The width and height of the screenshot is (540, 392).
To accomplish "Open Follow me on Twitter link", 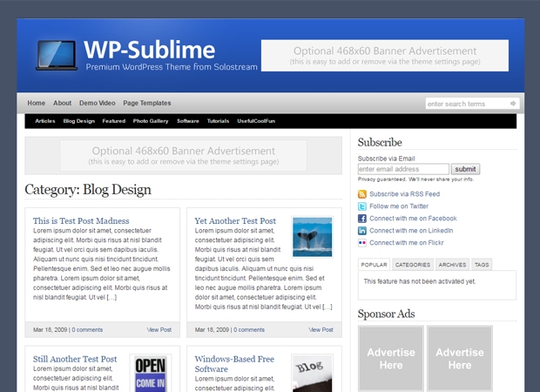I will [399, 206].
